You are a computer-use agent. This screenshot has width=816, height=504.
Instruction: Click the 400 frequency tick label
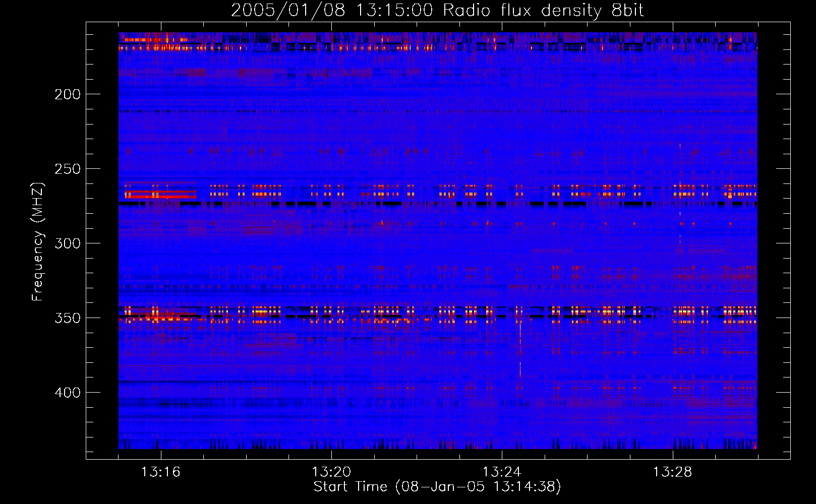[68, 393]
